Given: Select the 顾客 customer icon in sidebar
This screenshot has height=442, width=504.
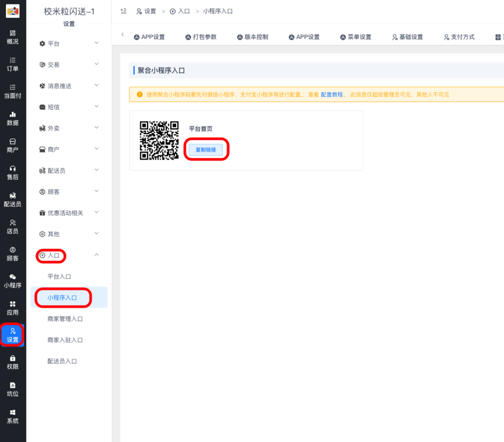Looking at the screenshot, I should (x=13, y=253).
